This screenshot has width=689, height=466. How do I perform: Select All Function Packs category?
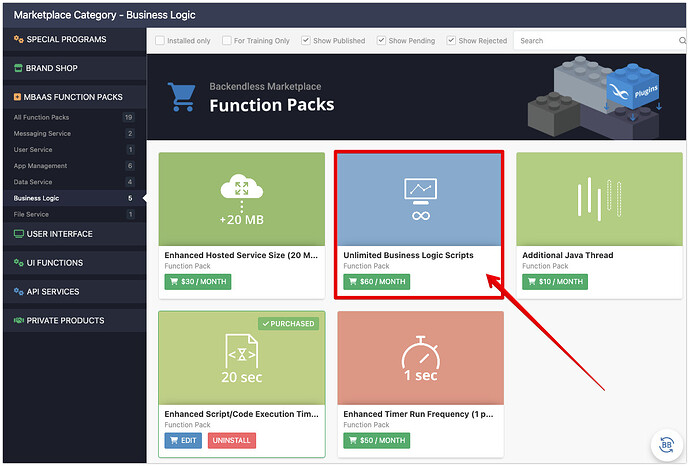(x=74, y=117)
